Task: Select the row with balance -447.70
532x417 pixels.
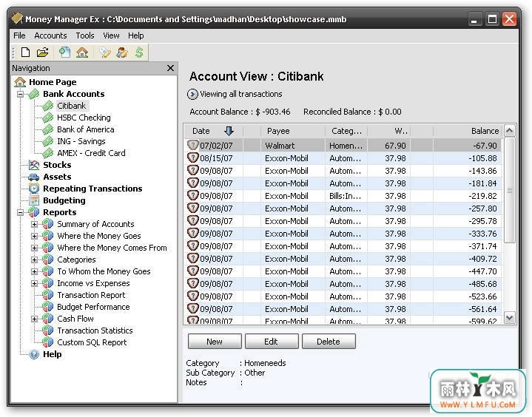Action: pyautogui.click(x=343, y=271)
